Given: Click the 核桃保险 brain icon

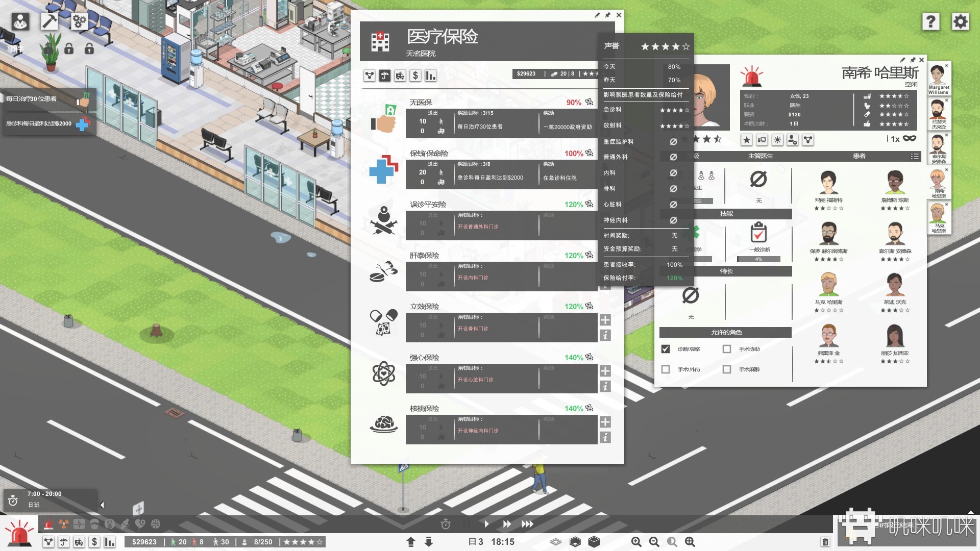Looking at the screenshot, I should pyautogui.click(x=384, y=424).
